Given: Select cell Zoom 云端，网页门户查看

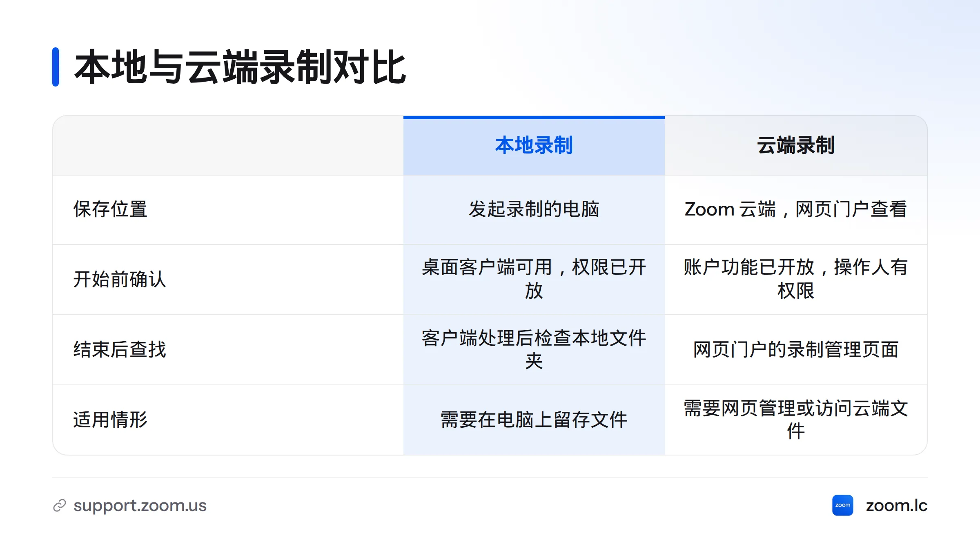Looking at the screenshot, I should click(796, 210).
